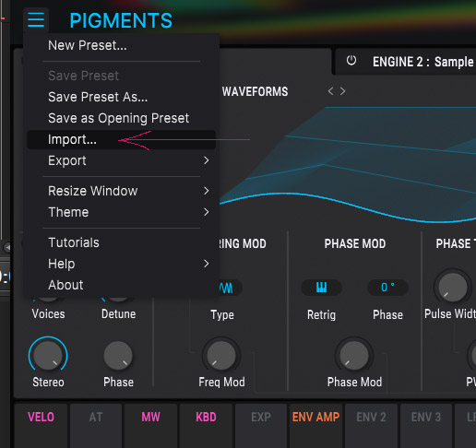Expand the Resize Window submenu

click(121, 191)
